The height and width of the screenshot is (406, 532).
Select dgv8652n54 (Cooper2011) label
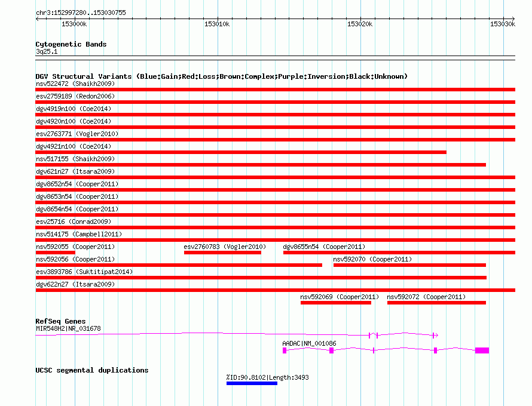coord(77,184)
